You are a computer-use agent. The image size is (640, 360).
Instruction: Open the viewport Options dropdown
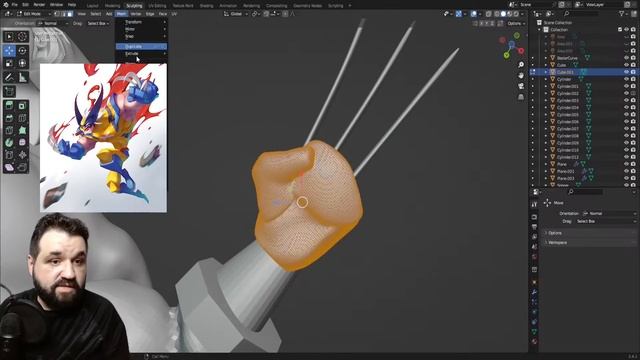pos(516,23)
